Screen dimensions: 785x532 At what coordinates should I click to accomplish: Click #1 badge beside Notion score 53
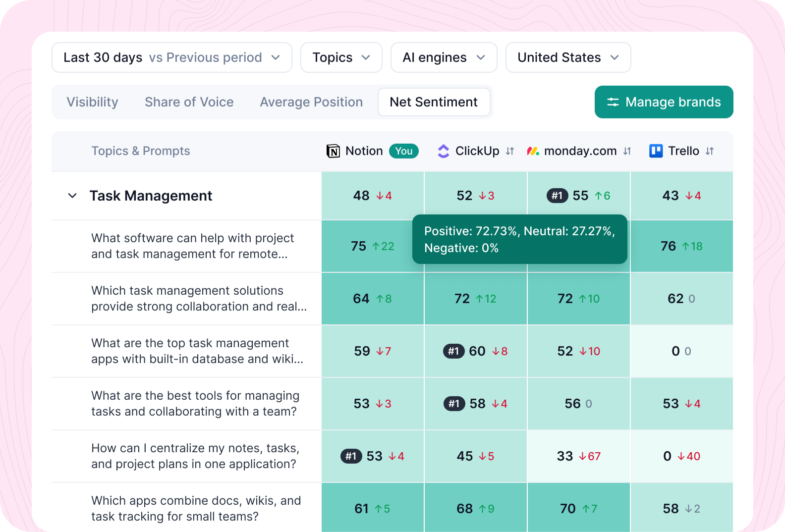(351, 456)
